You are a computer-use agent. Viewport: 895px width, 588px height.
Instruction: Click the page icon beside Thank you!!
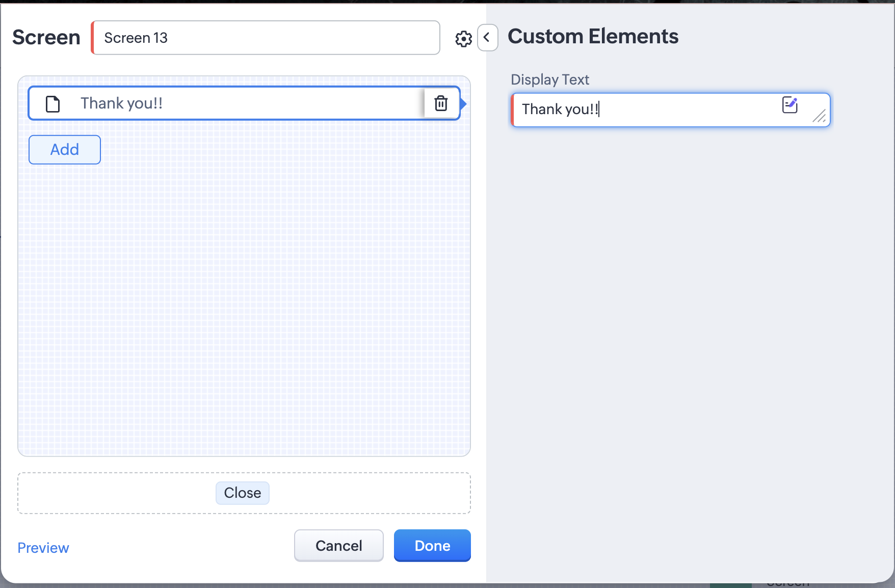pyautogui.click(x=53, y=103)
